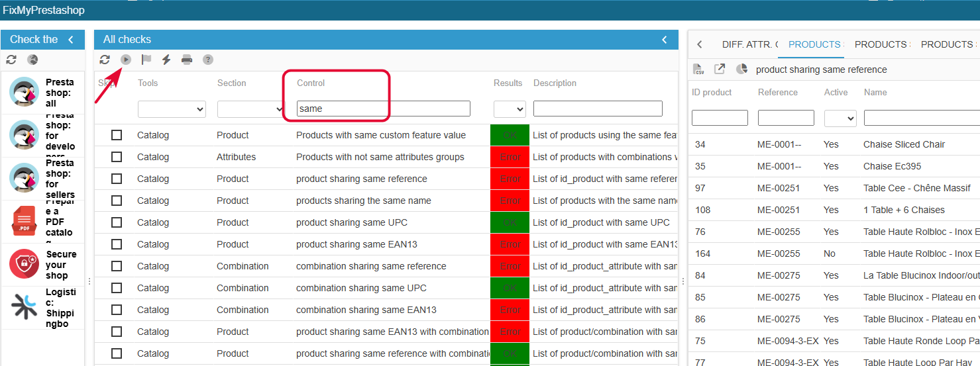Open Logistic: Shippingbo item
The image size is (980, 366).
pos(43,308)
